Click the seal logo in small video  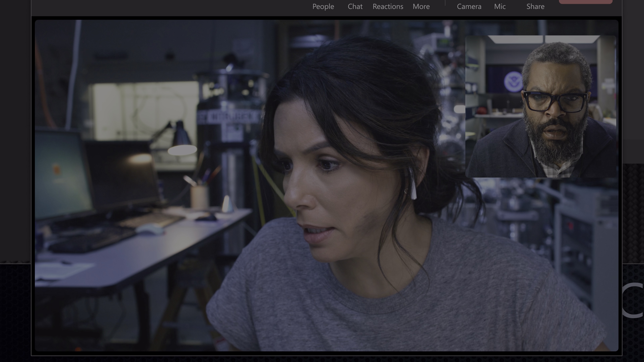[x=514, y=82]
